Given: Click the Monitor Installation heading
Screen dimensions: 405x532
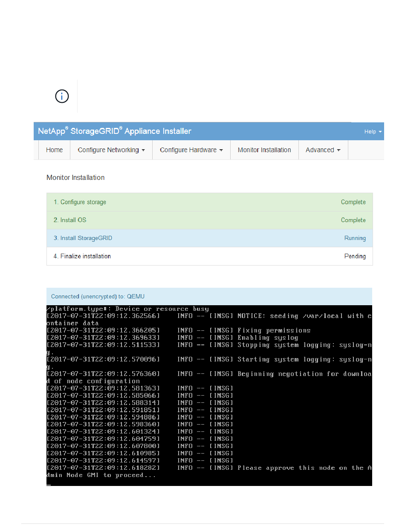Looking at the screenshot, I should click(75, 178).
